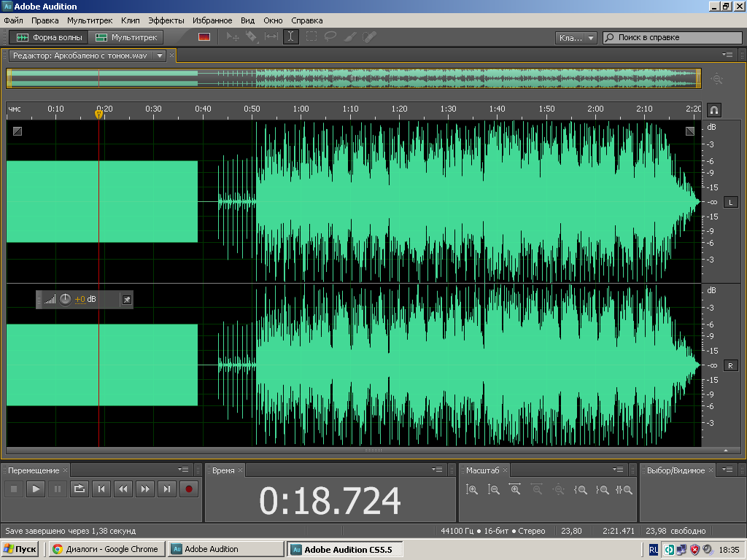
Task: Click the Rewind button
Action: [x=123, y=489]
